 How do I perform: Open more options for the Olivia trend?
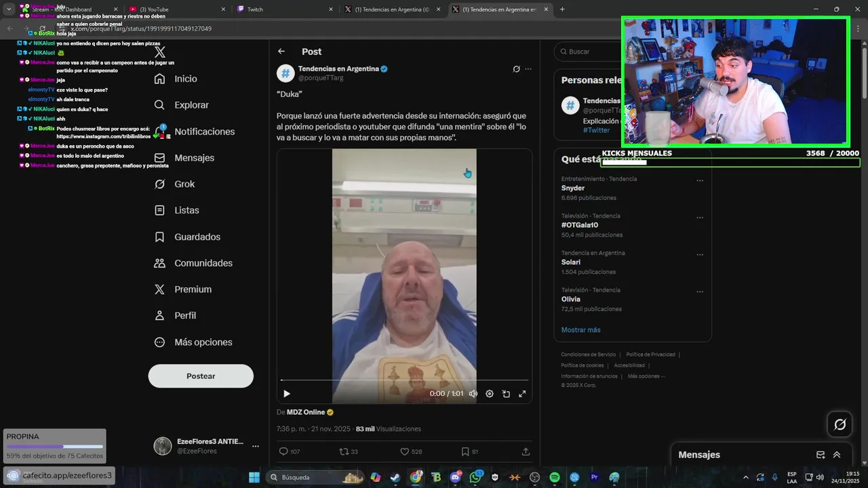click(700, 292)
